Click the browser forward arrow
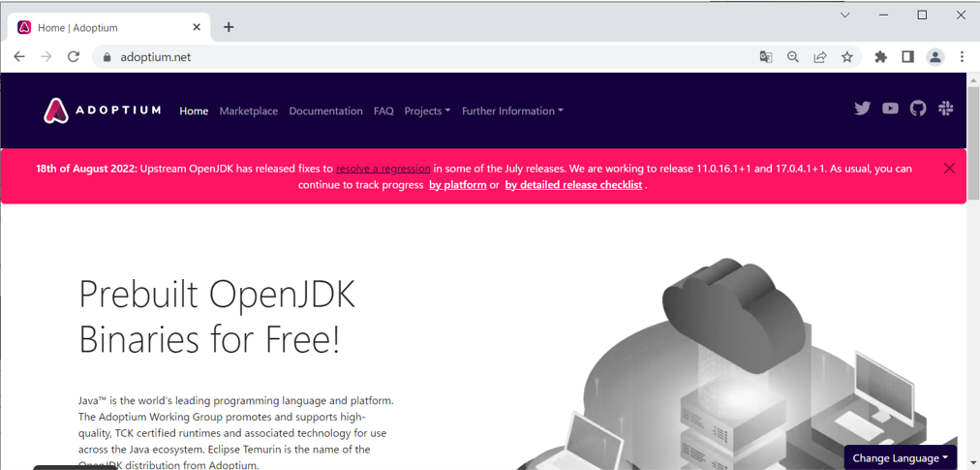Image resolution: width=980 pixels, height=470 pixels. pyautogui.click(x=46, y=57)
